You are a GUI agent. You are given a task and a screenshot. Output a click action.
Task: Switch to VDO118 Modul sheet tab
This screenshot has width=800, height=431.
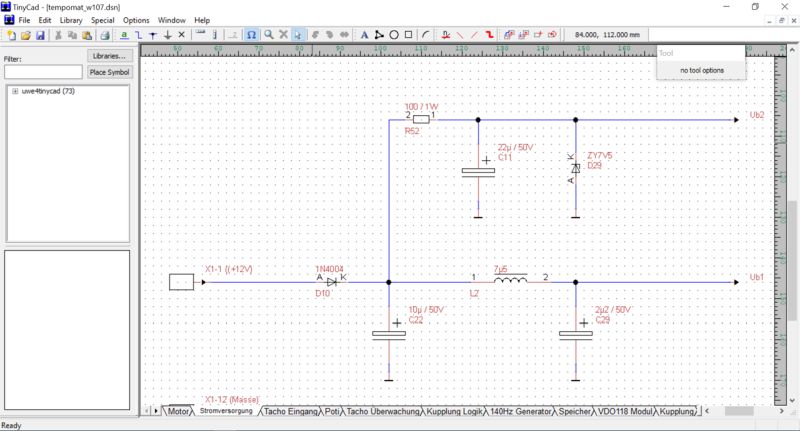[x=626, y=411]
